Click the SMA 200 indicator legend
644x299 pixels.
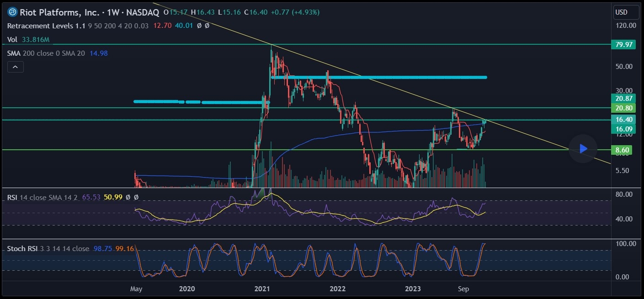[x=46, y=53]
